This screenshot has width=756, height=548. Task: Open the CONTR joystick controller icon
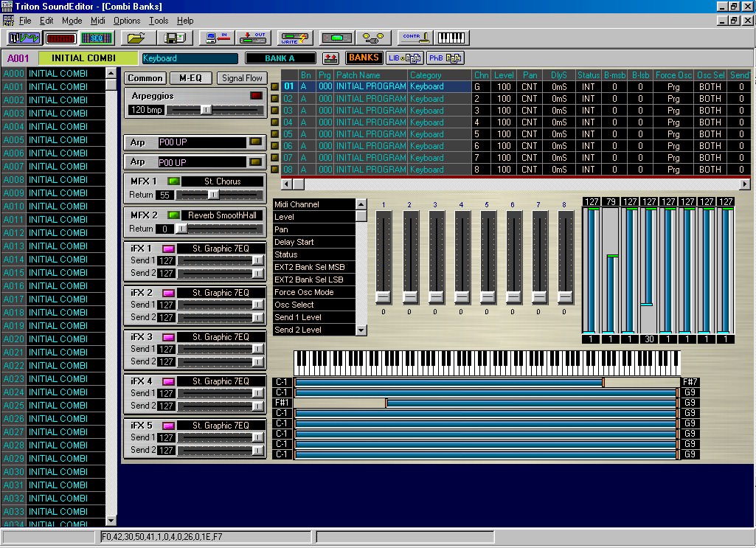tap(415, 38)
